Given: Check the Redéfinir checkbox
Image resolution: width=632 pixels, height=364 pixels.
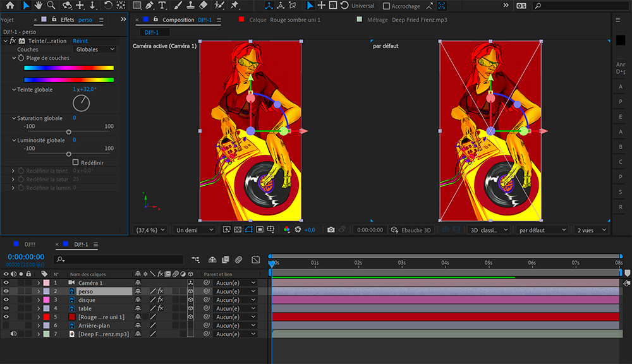Looking at the screenshot, I should [x=75, y=162].
